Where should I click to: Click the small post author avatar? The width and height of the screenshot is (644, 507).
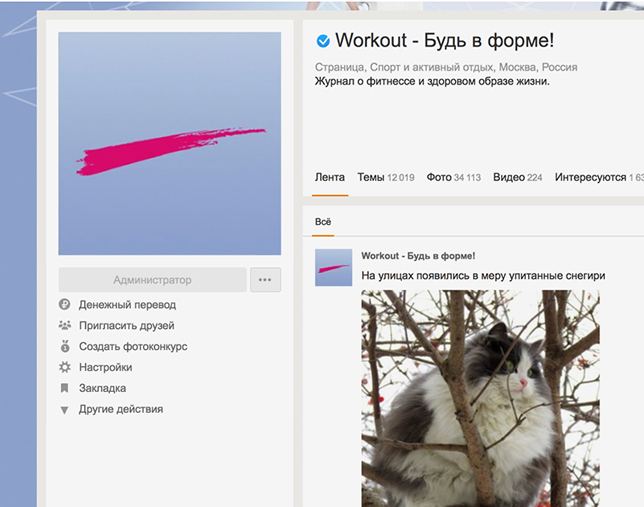click(334, 267)
